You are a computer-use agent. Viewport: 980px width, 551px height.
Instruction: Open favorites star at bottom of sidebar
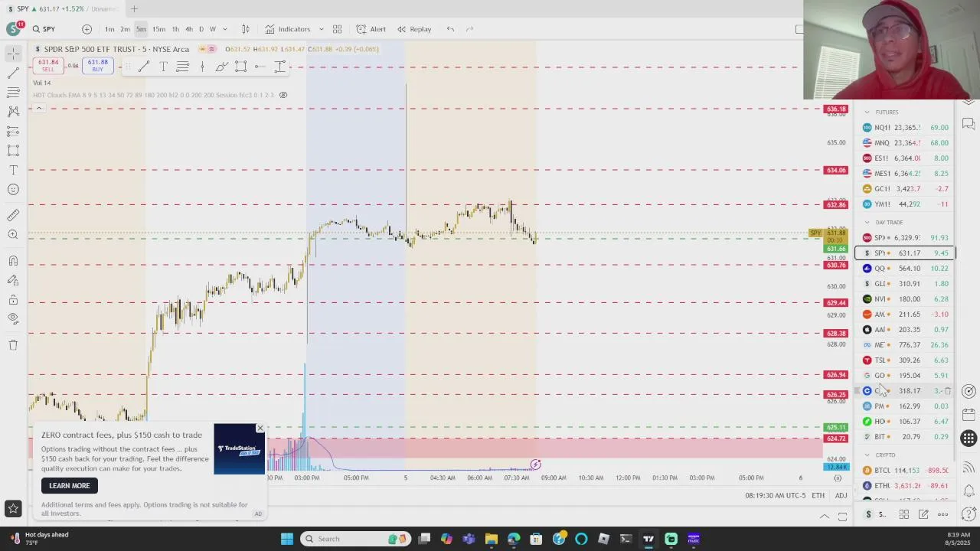tap(13, 508)
